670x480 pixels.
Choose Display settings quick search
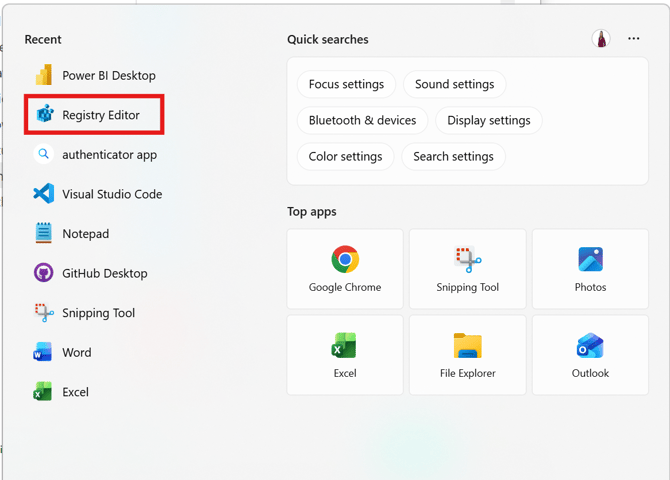488,121
